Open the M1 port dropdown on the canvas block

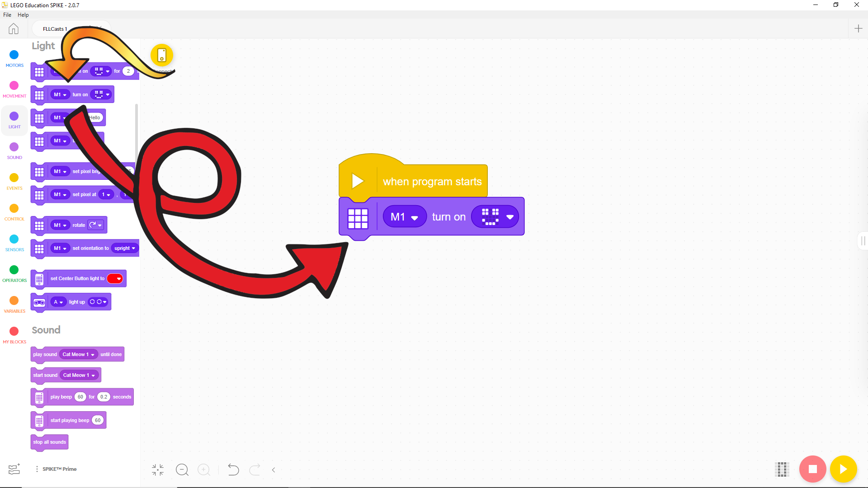[404, 216]
